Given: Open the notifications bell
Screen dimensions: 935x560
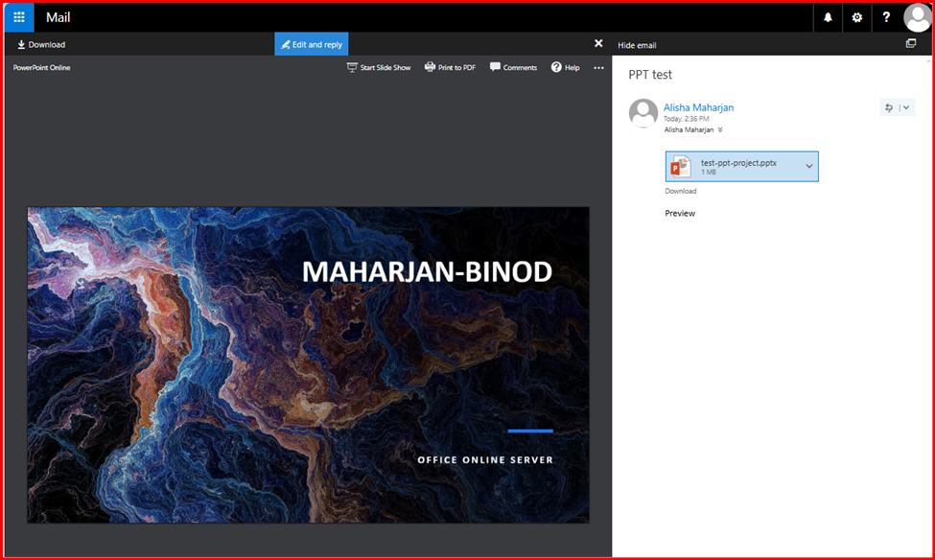Looking at the screenshot, I should coord(828,17).
